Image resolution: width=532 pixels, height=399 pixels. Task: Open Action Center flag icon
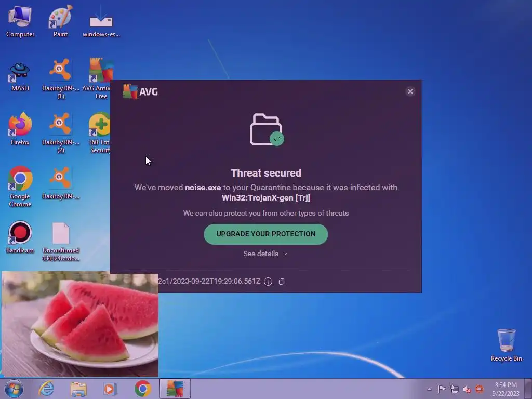tap(442, 389)
